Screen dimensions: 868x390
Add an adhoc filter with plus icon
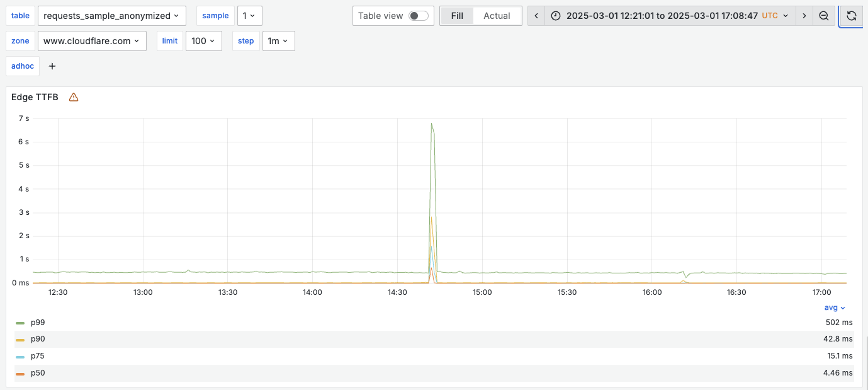52,66
